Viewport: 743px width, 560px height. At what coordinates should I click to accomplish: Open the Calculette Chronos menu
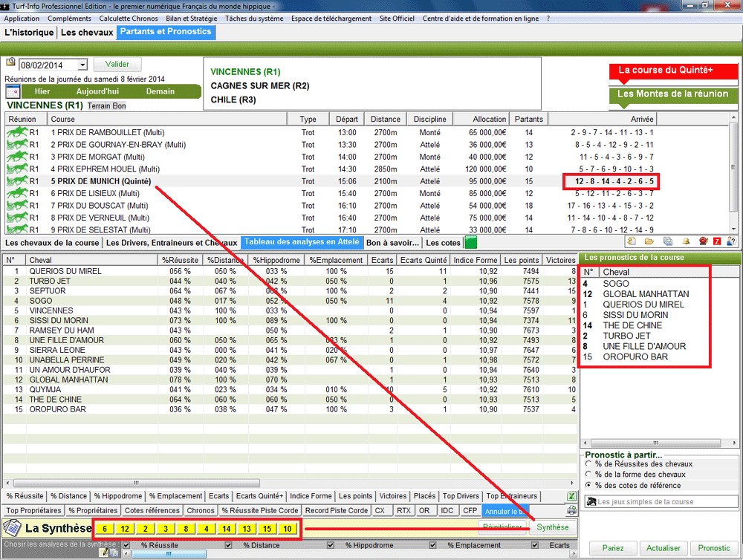(129, 19)
